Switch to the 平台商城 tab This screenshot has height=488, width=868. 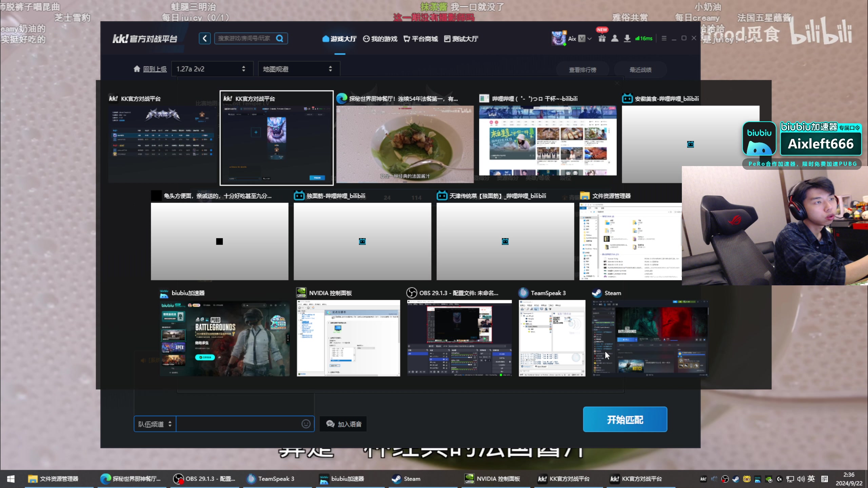click(421, 39)
